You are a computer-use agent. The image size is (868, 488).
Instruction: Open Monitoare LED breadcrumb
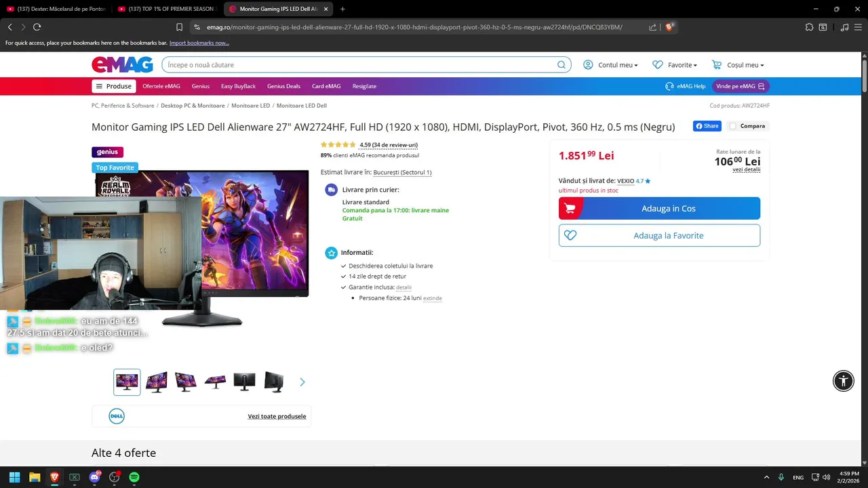250,106
